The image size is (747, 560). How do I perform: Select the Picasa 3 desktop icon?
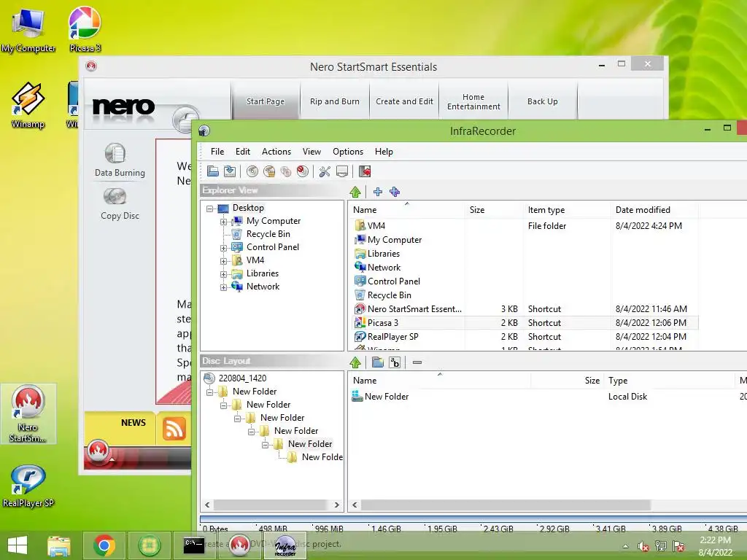tap(85, 28)
